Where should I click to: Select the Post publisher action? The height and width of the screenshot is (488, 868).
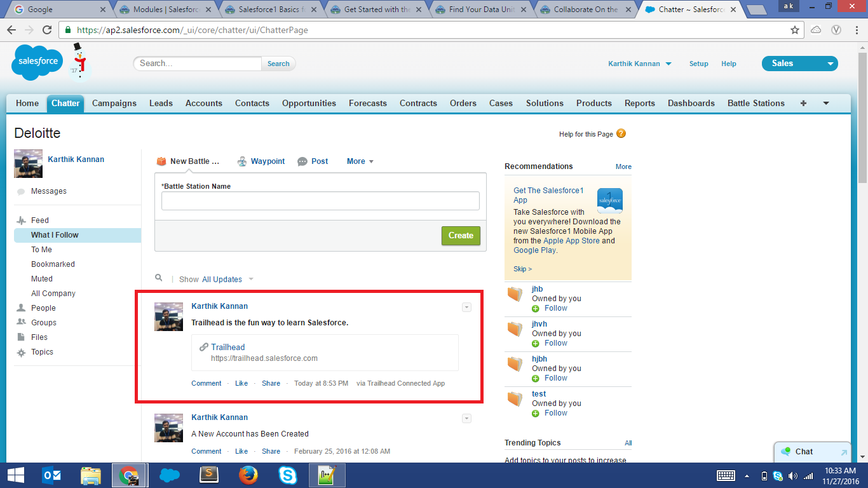coord(313,161)
